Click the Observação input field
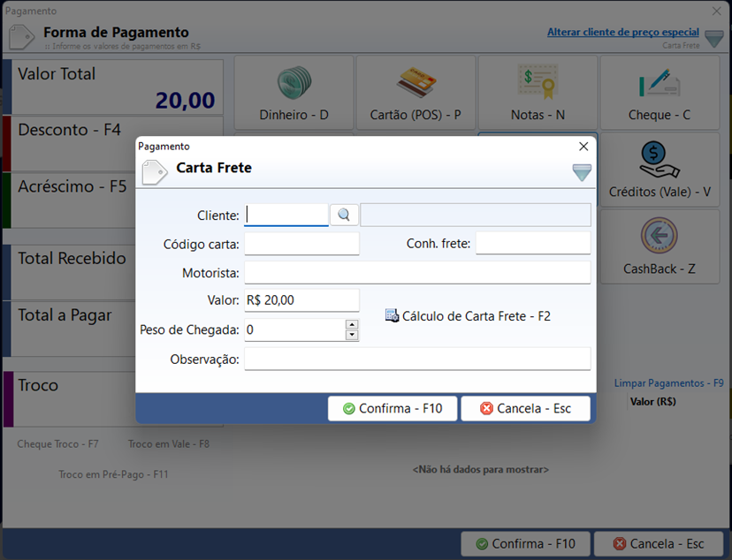 pyautogui.click(x=417, y=359)
